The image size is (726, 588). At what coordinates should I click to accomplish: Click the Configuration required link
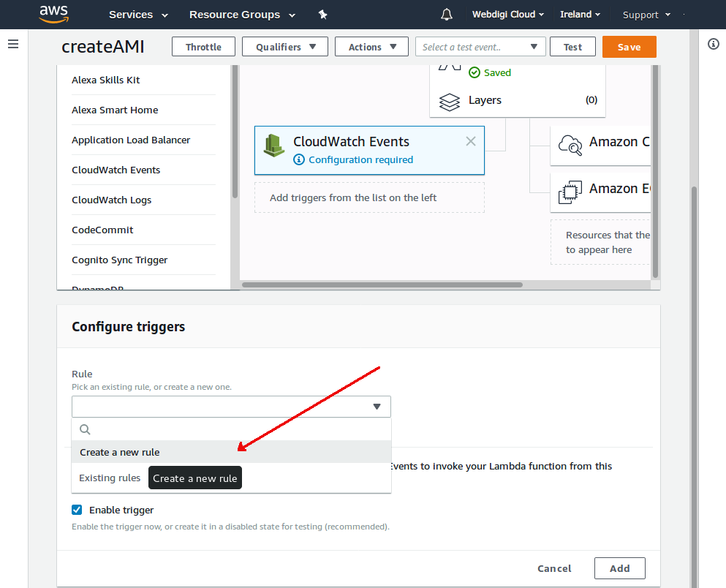[360, 159]
